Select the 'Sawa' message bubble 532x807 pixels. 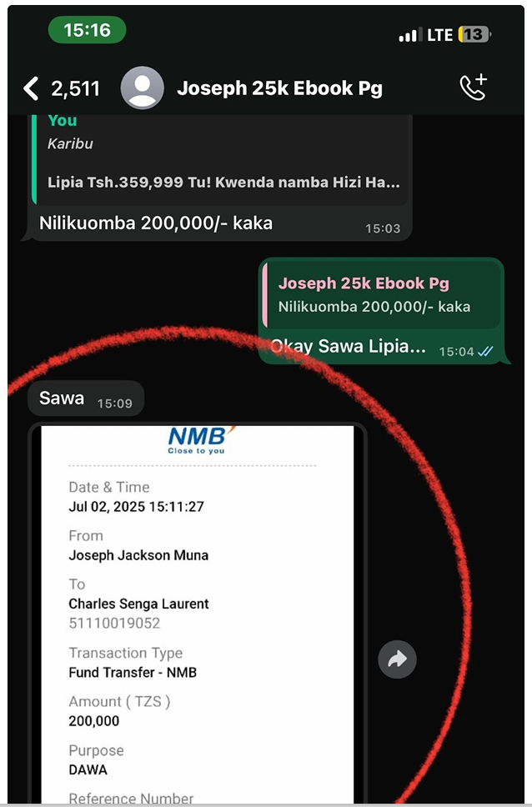pyautogui.click(x=86, y=398)
